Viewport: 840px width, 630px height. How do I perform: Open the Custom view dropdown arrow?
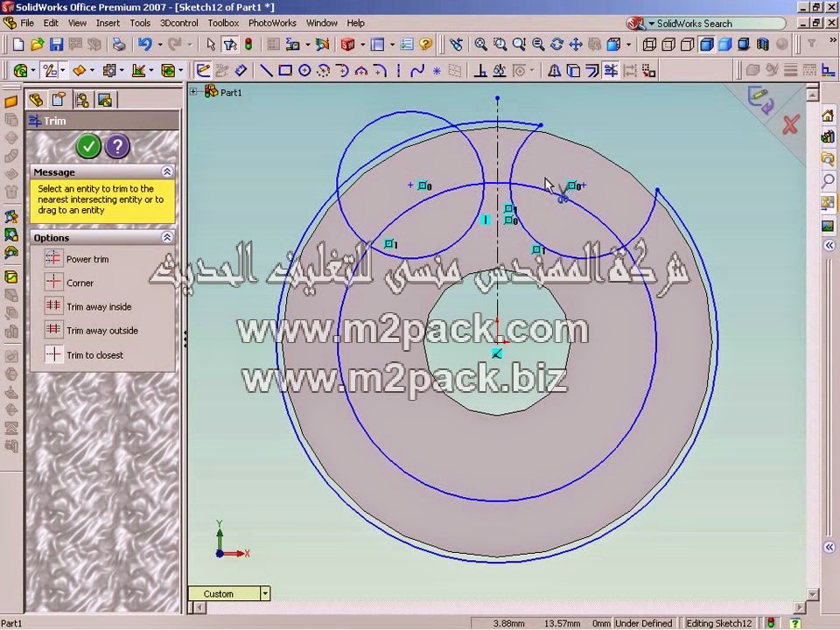click(x=265, y=593)
